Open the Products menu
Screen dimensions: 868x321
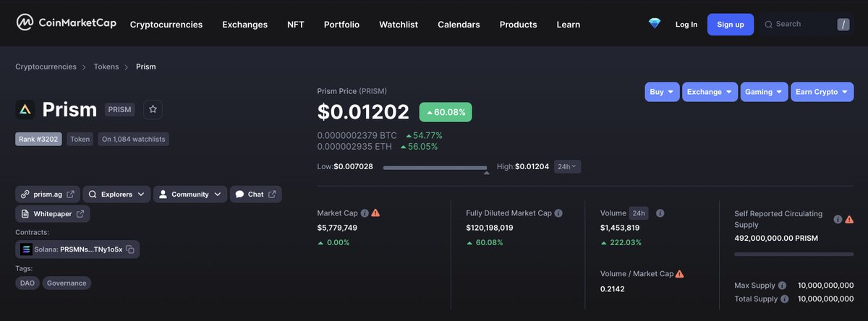tap(518, 25)
